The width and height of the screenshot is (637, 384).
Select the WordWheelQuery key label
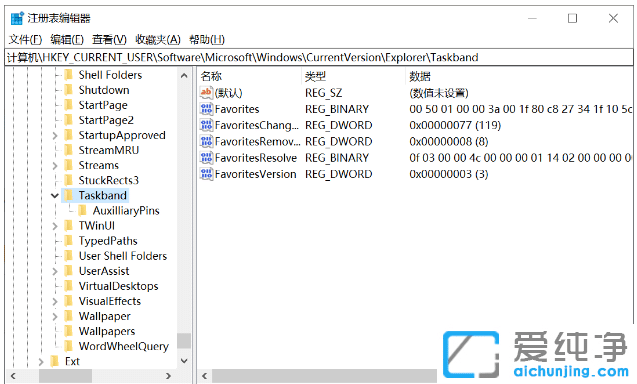pos(124,346)
